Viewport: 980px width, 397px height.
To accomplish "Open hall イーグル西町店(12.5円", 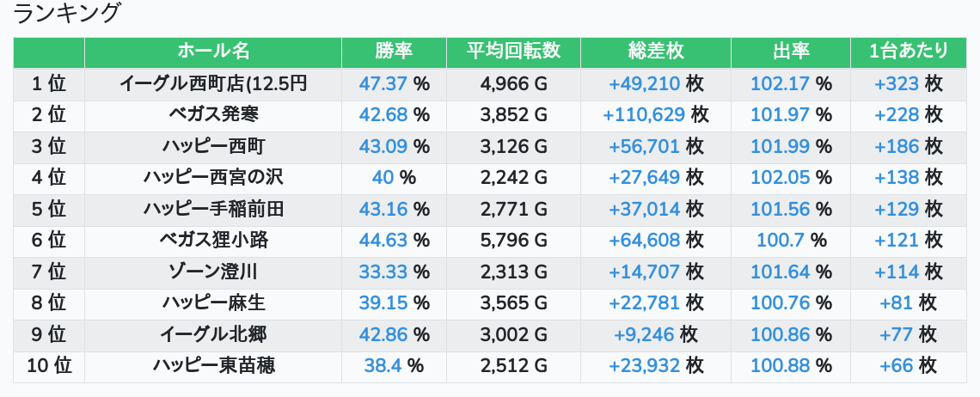I will click(x=213, y=83).
